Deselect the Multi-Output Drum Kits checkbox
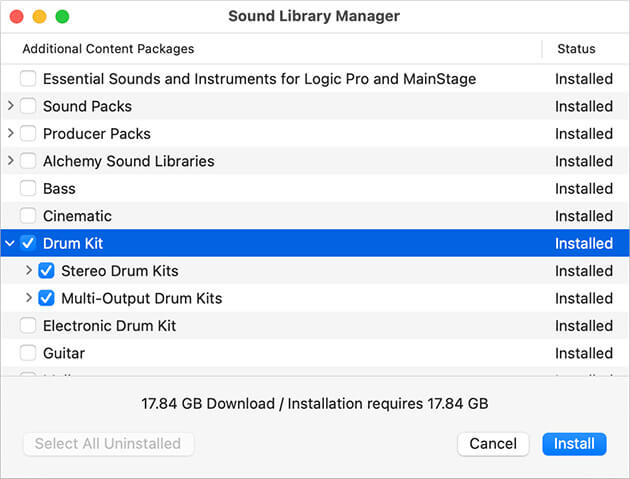 point(46,298)
